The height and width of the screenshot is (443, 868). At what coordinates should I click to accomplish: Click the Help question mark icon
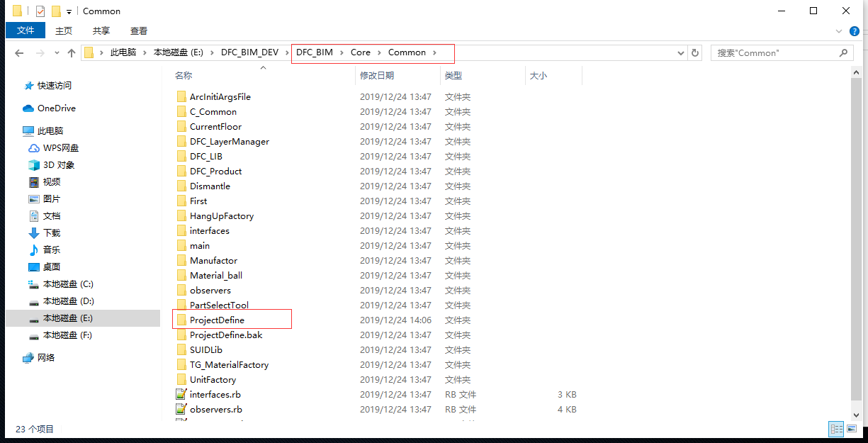click(855, 31)
